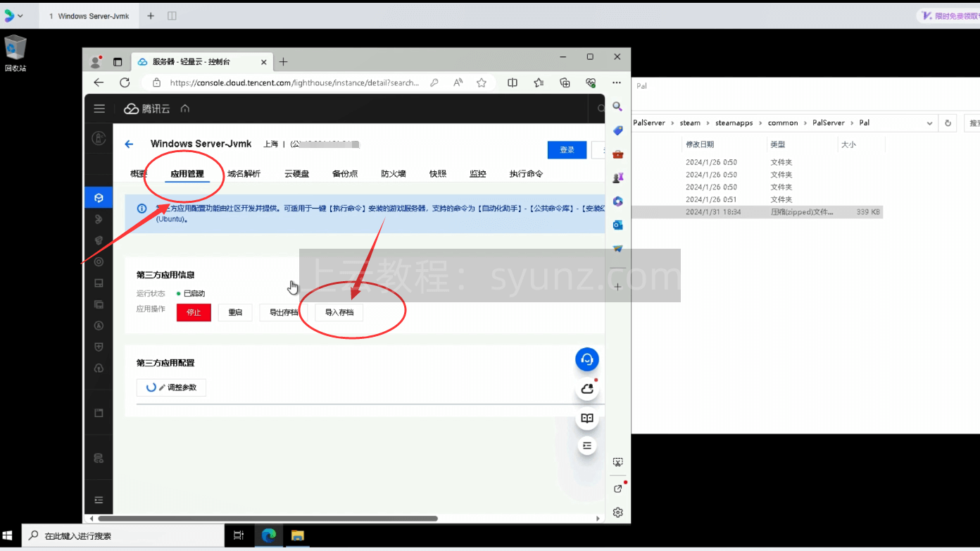The height and width of the screenshot is (551, 980).
Task: Go back with the blue arrow by Windows Server-Jvmk
Action: coord(129,144)
